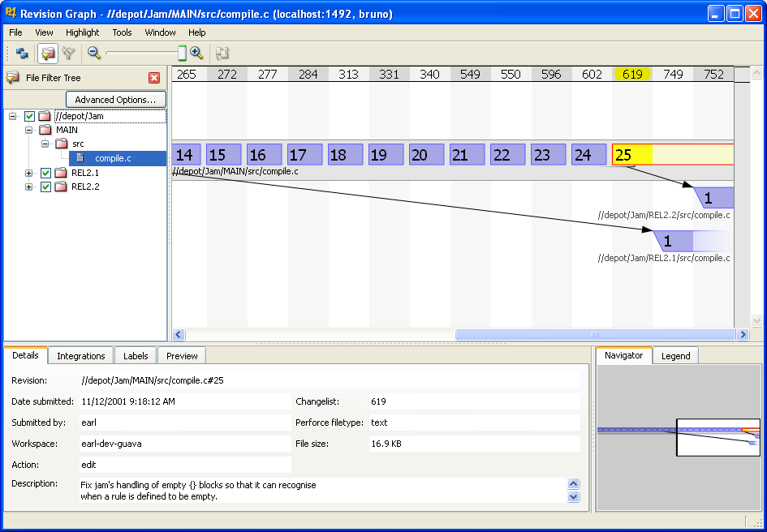Screen dimensions: 767x532
Task: Click the Advanced Options button
Action: click(115, 100)
